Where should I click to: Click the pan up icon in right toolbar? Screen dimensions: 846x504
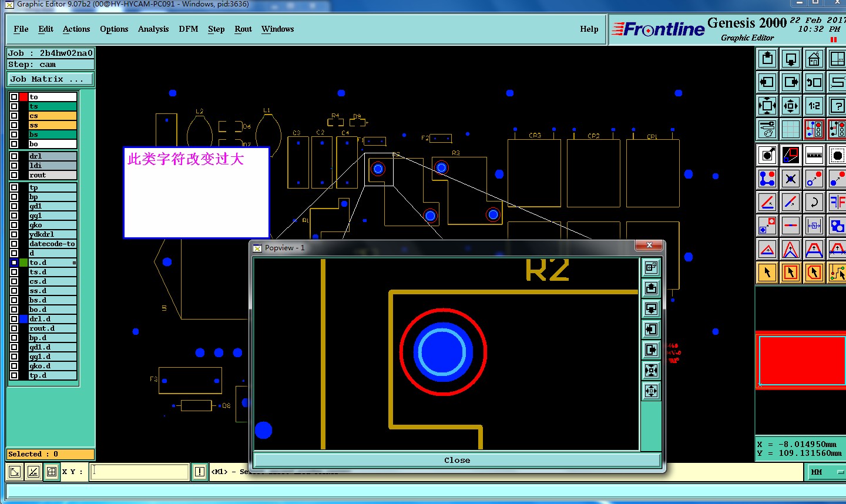point(767,59)
